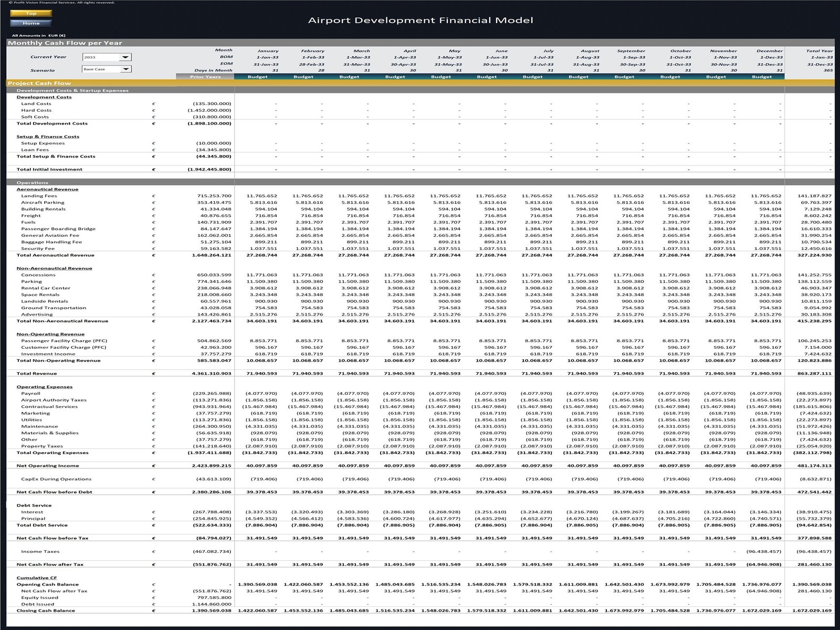This screenshot has height=630, width=840.
Task: Select the Total Year column header
Action: [819, 51]
